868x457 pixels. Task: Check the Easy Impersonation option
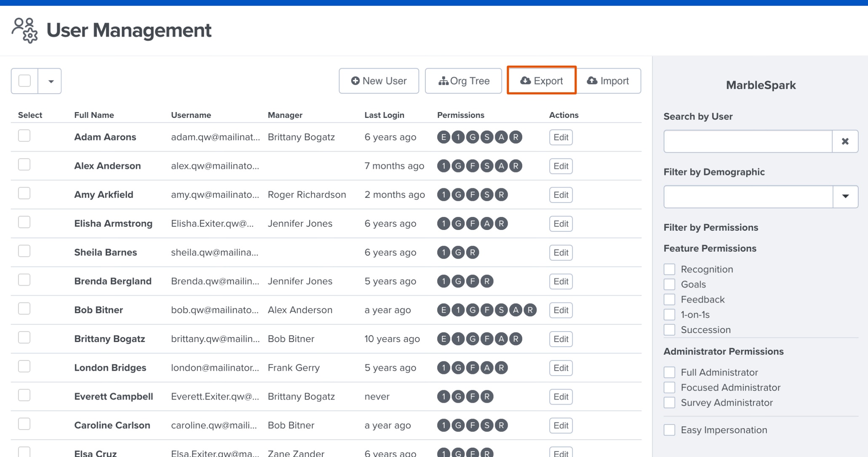[670, 430]
